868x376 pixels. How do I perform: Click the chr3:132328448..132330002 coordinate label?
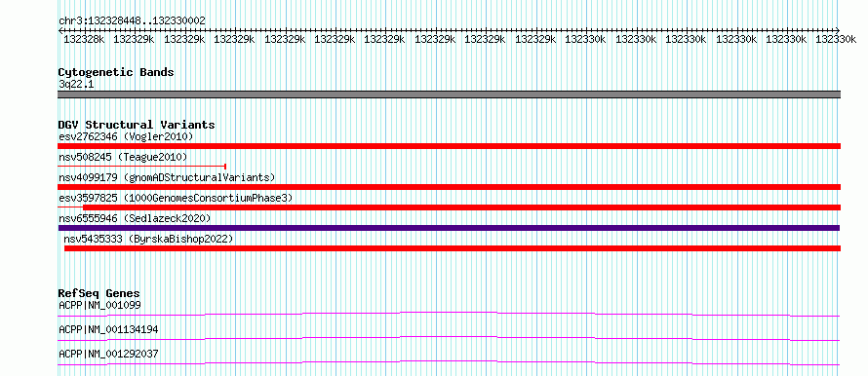coord(132,20)
